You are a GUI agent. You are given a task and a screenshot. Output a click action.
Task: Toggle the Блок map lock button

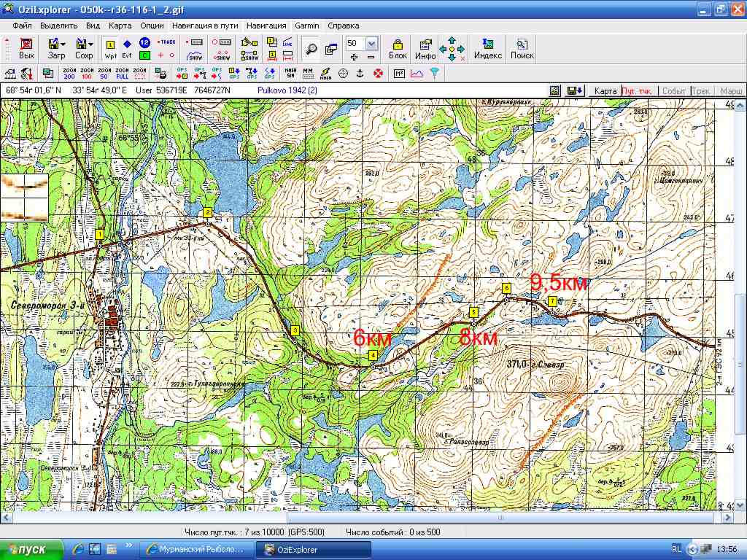(398, 48)
